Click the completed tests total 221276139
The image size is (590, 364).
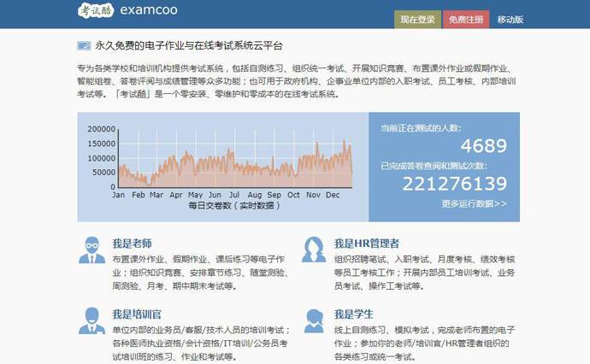(454, 184)
